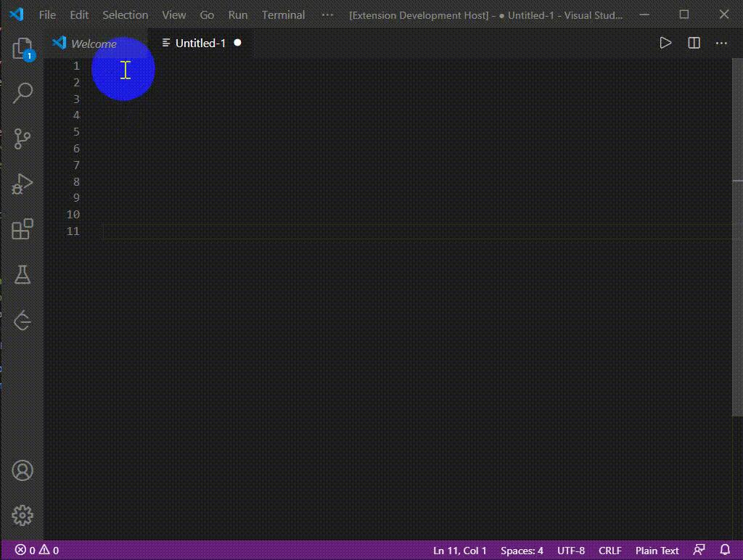Run the file with the play button
Image resolution: width=743 pixels, height=560 pixels.
click(x=665, y=43)
